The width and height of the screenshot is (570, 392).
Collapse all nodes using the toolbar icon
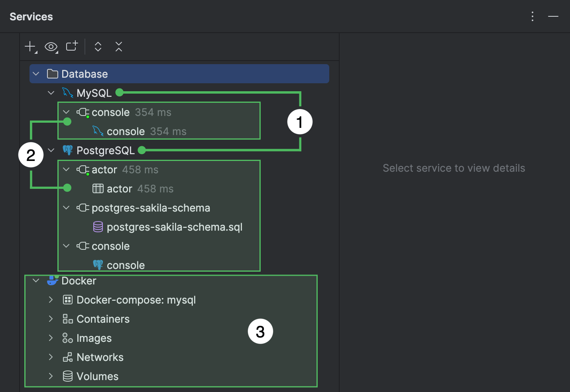pyautogui.click(x=118, y=47)
